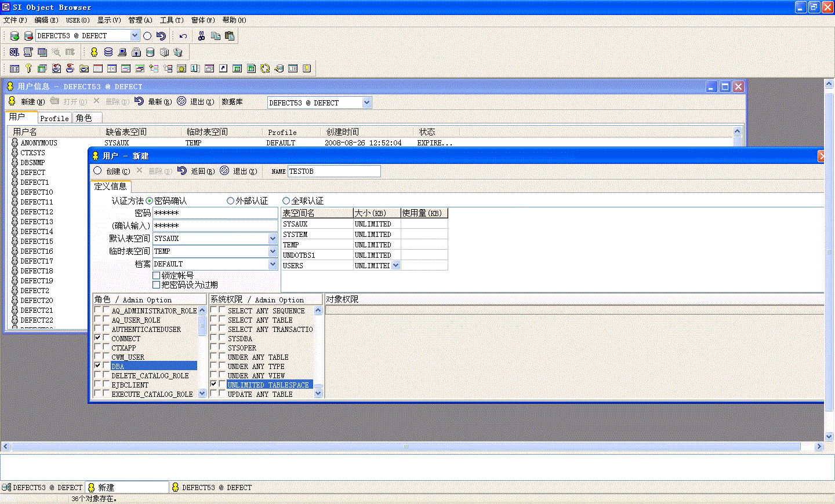Expand the 默认表空间 SYSAUX dropdown

pyautogui.click(x=273, y=239)
